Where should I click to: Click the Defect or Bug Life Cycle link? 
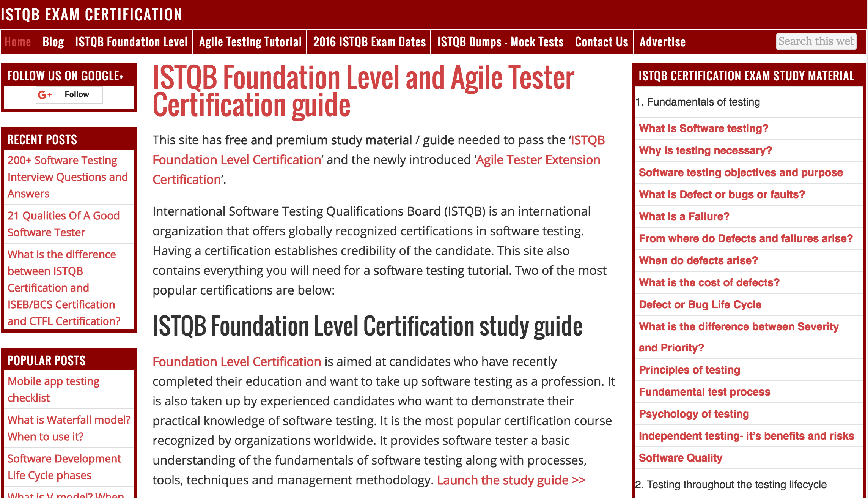click(x=700, y=304)
